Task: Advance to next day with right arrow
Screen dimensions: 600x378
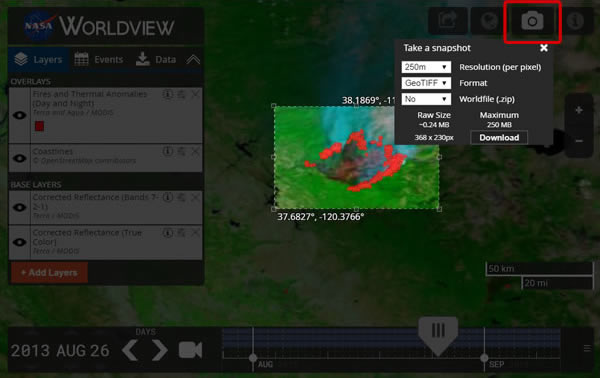Action: [160, 350]
